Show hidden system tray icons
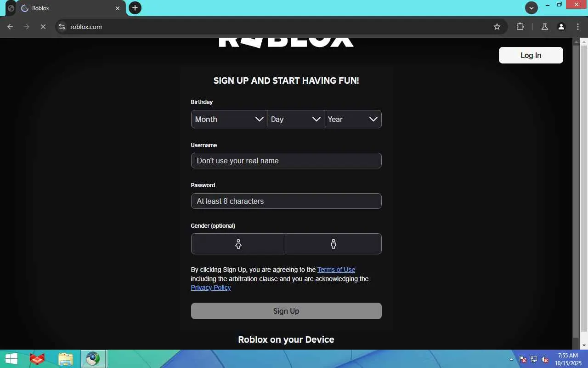The width and height of the screenshot is (588, 368). coord(511,359)
